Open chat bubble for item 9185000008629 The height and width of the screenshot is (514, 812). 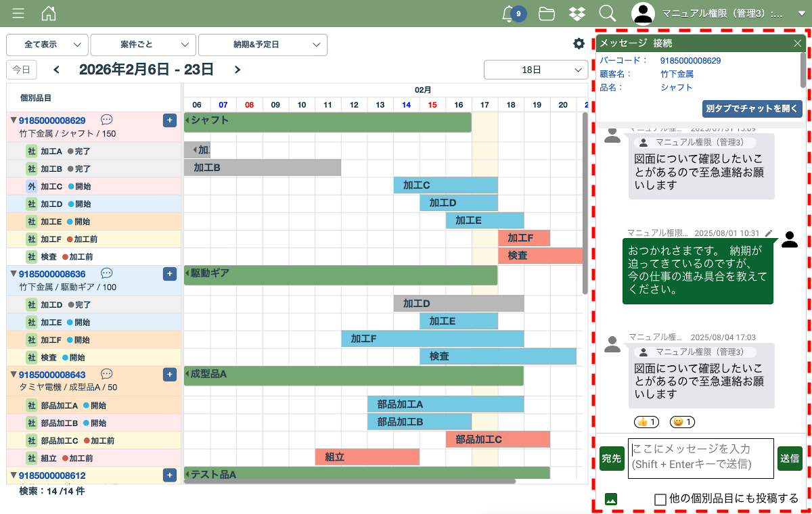coord(106,120)
